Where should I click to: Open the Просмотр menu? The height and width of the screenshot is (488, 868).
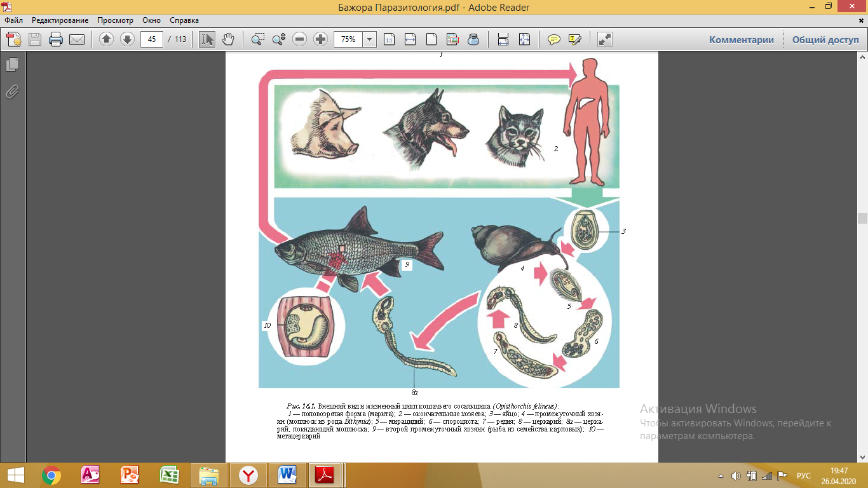(x=115, y=20)
